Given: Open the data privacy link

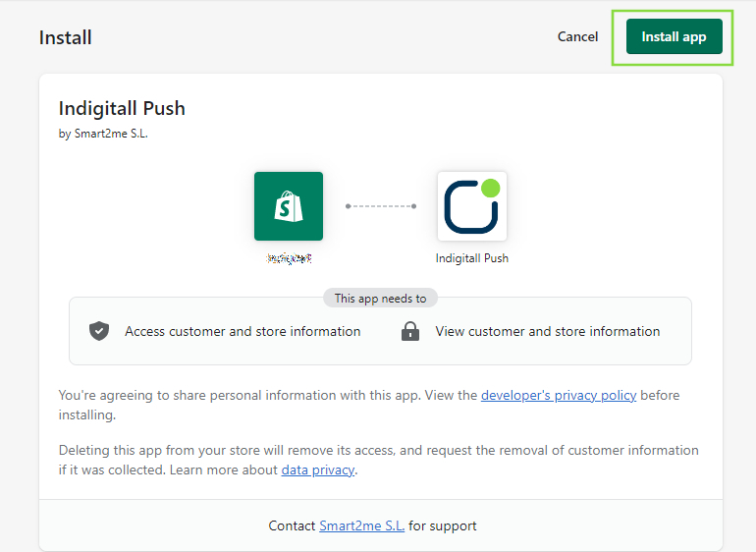Looking at the screenshot, I should pos(318,469).
